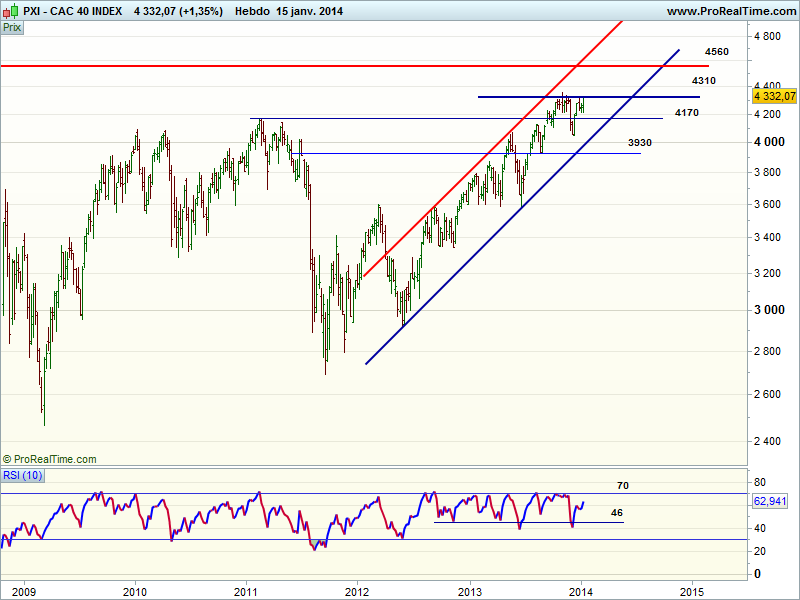
Task: Click the RSI 70 level label
Action: coord(622,485)
